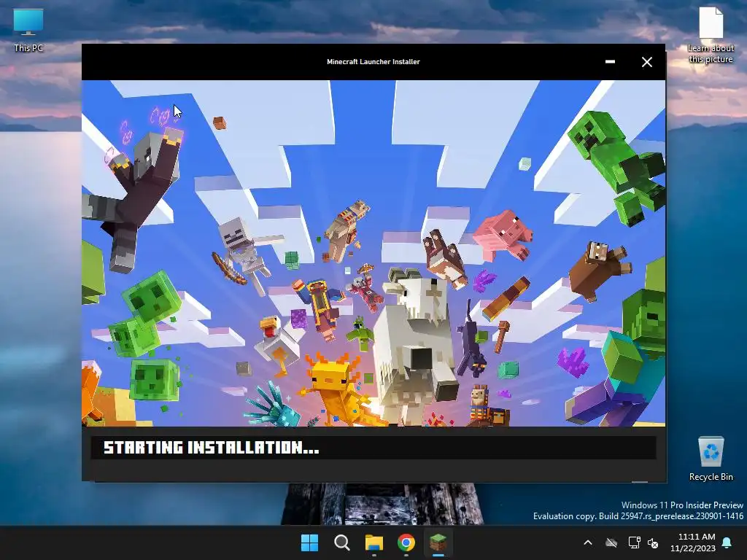Open the network status tray icon
This screenshot has width=747, height=560.
pos(634,542)
